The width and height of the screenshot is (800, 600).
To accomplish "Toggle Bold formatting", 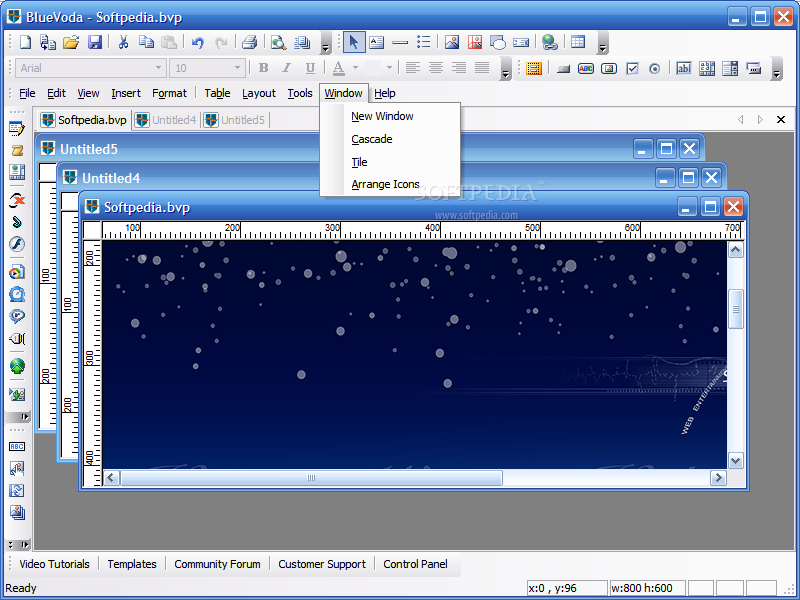I will point(263,68).
